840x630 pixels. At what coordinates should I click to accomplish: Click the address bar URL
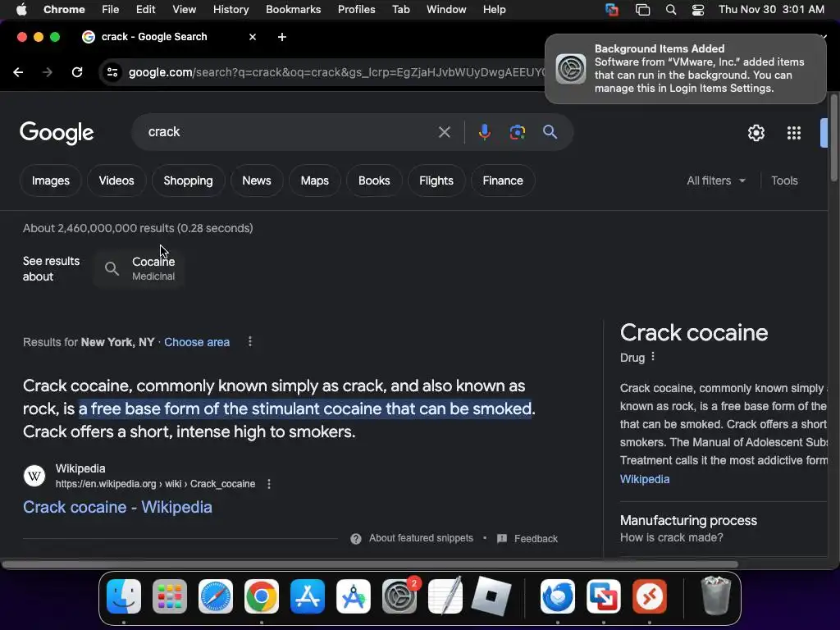[x=335, y=72]
